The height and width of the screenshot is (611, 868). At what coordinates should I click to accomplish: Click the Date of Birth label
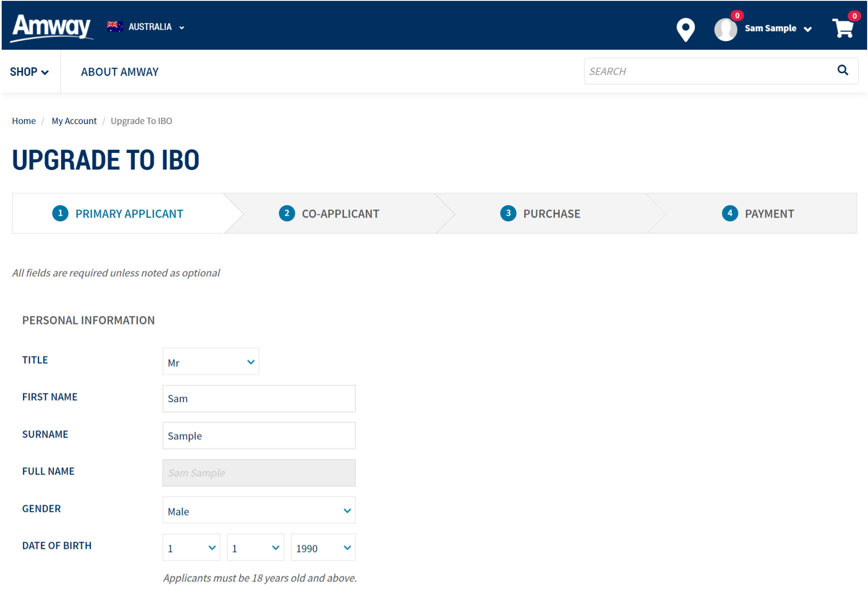(x=57, y=546)
